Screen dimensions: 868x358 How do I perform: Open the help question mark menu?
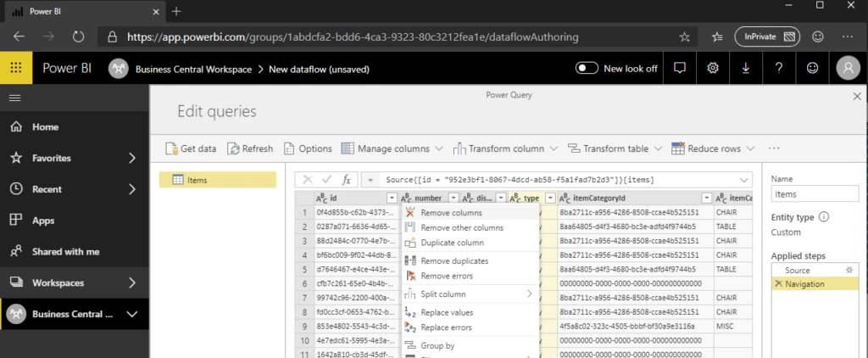coord(779,68)
